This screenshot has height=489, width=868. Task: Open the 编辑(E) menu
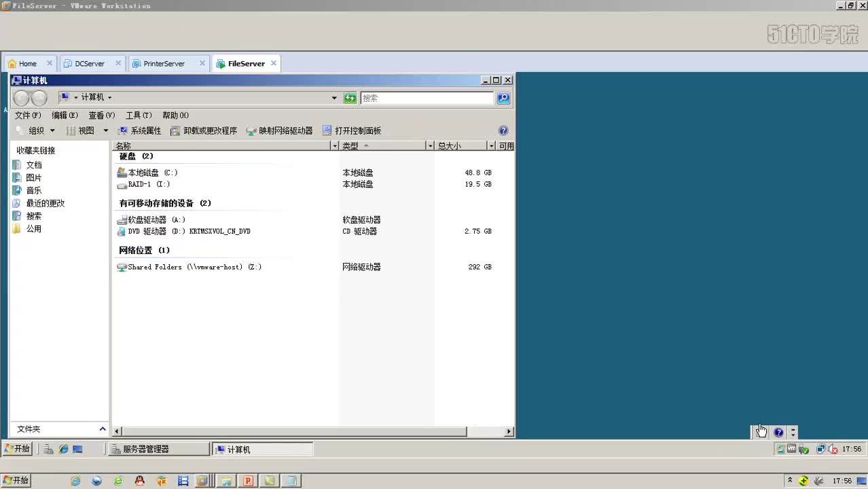tap(65, 115)
